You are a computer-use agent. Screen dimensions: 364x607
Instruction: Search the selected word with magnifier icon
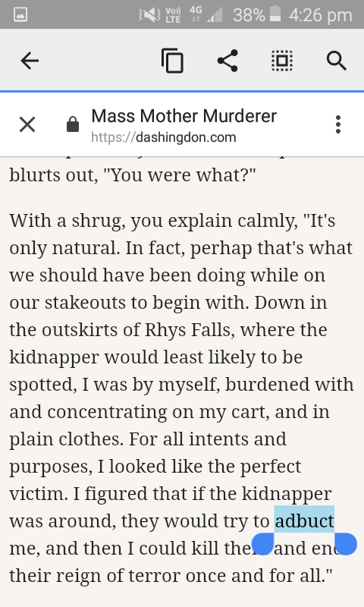(x=336, y=61)
